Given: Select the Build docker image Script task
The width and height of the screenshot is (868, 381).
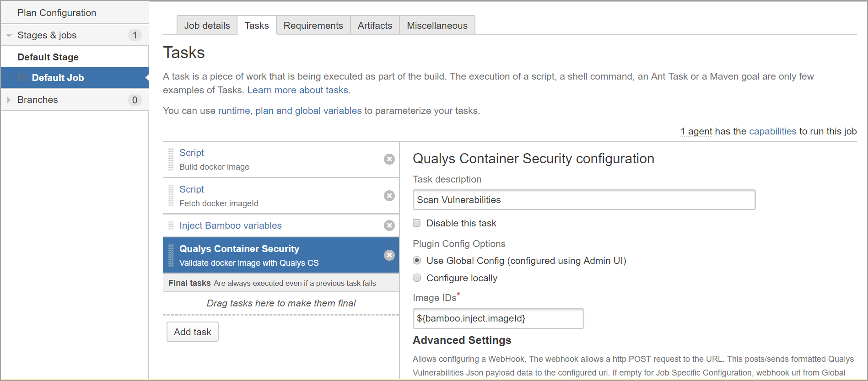Looking at the screenshot, I should click(x=281, y=159).
